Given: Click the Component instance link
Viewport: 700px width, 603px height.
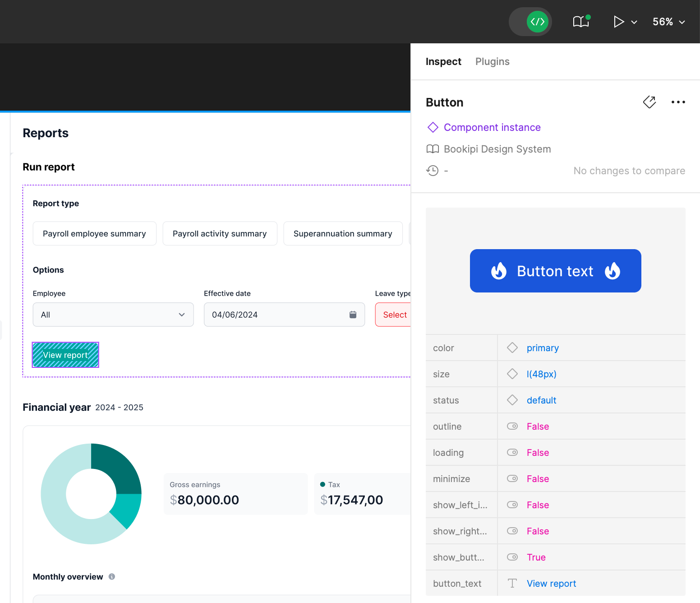Looking at the screenshot, I should pyautogui.click(x=492, y=127).
